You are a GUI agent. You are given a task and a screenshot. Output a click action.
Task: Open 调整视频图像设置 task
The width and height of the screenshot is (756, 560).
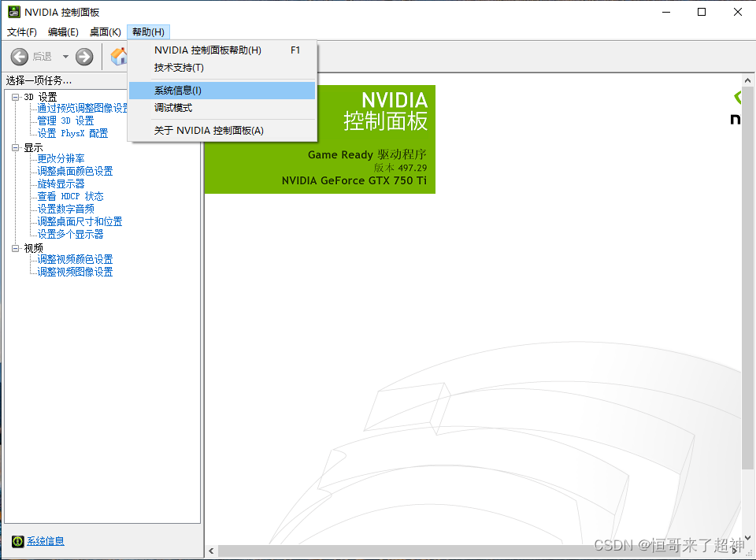tap(76, 272)
